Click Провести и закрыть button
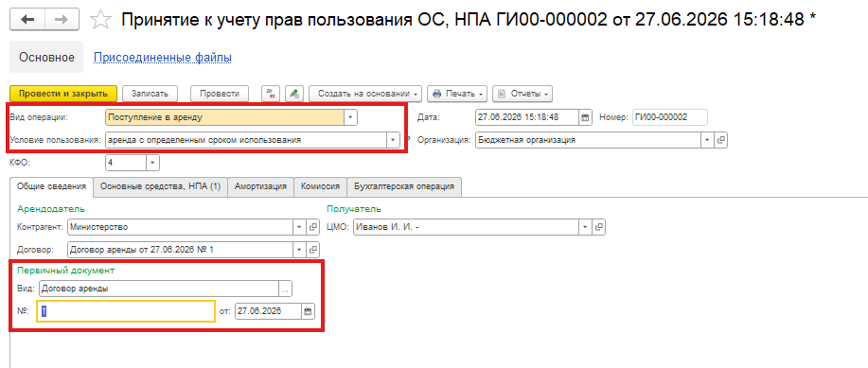The height and width of the screenshot is (368, 868). 63,94
